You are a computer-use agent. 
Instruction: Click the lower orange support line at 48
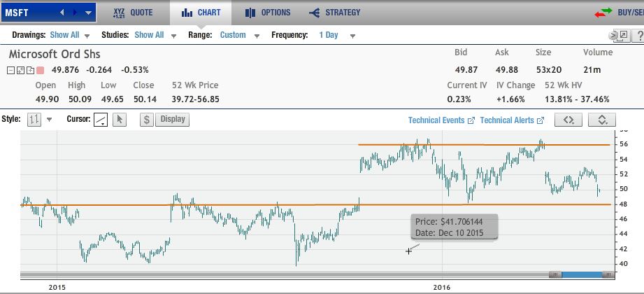tap(315, 205)
